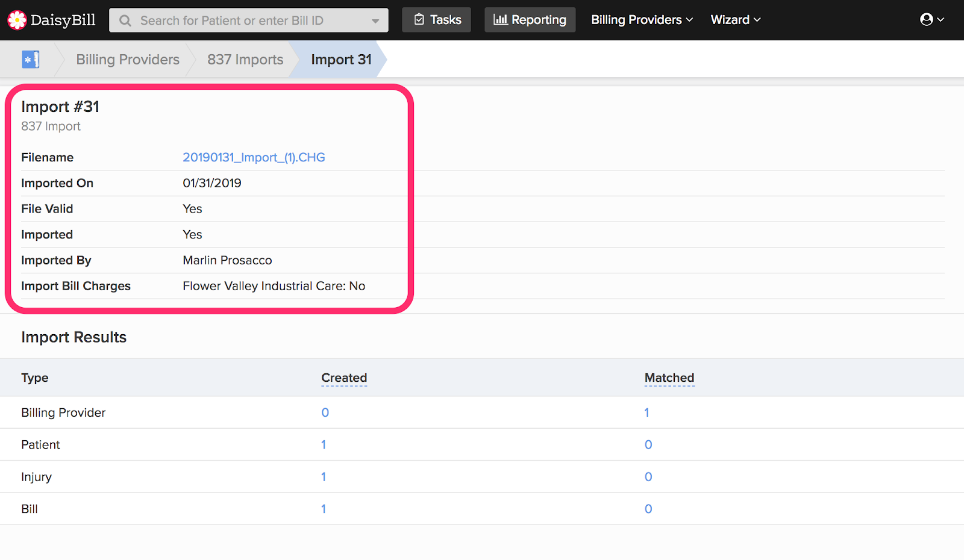Select the Import 31 breadcrumb
The width and height of the screenshot is (964, 560).
(341, 60)
